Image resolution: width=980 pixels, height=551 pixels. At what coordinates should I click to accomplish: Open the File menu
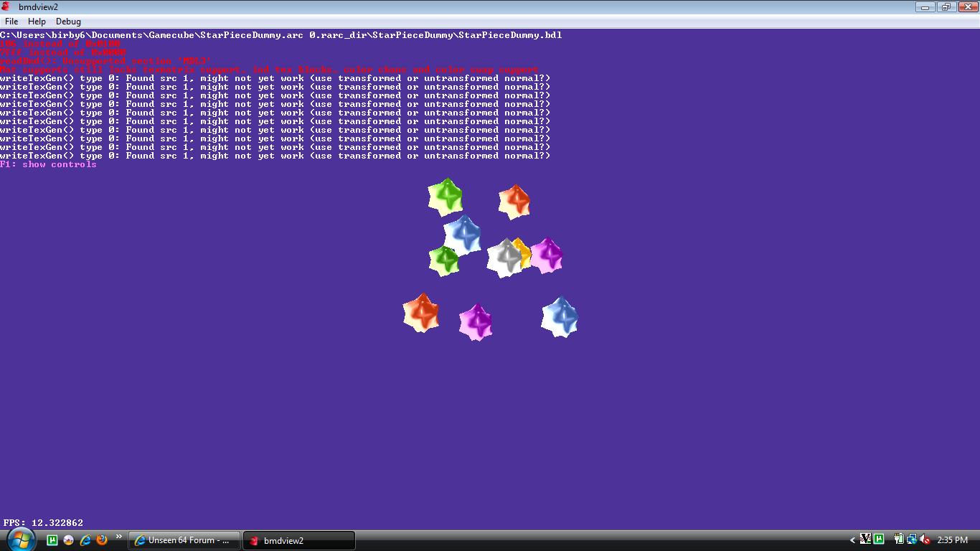pyautogui.click(x=11, y=22)
